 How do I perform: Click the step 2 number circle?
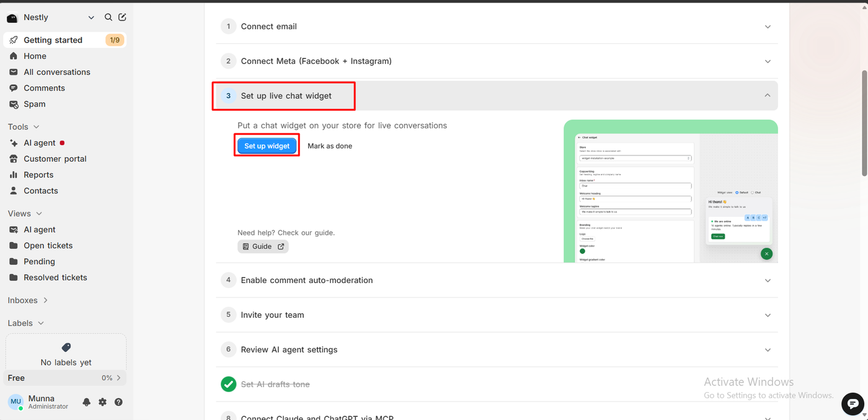pyautogui.click(x=228, y=61)
